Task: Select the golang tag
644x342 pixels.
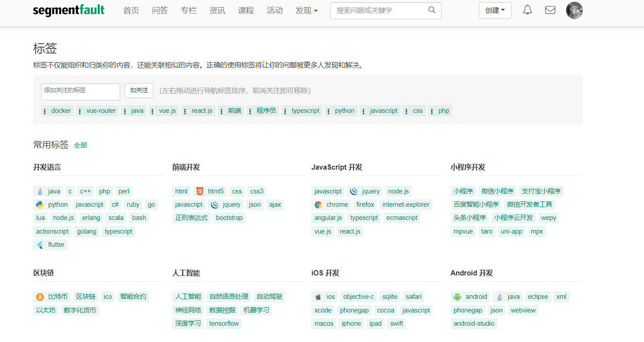Action: click(87, 231)
